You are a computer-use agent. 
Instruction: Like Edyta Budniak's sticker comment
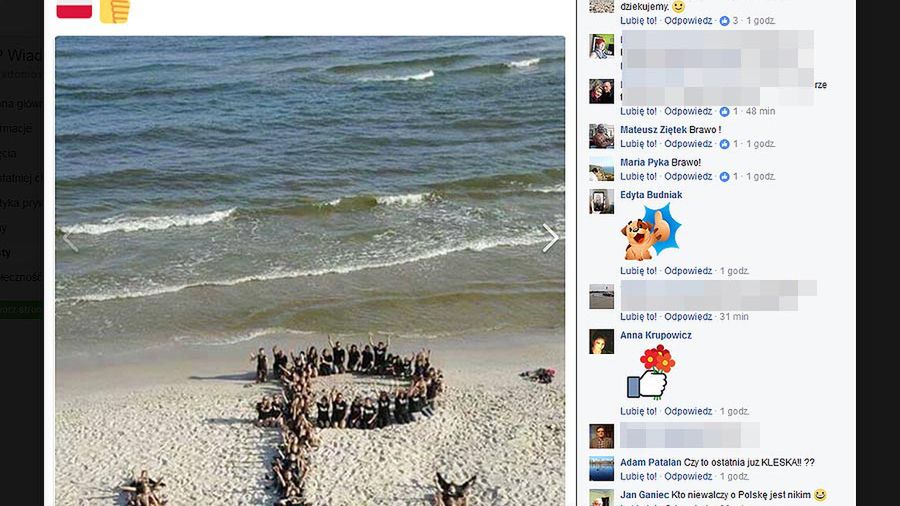point(638,271)
